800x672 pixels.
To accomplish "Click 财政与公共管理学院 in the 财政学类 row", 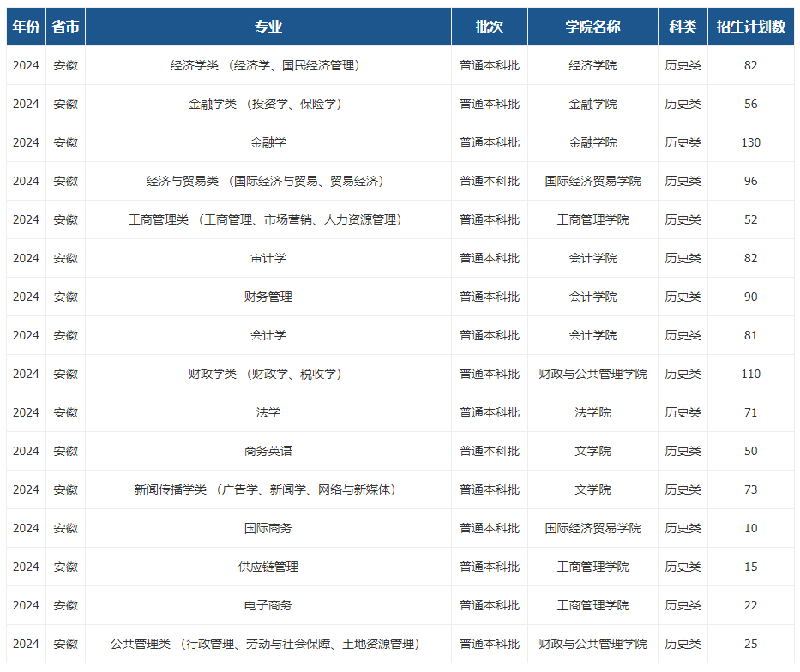I will 592,375.
